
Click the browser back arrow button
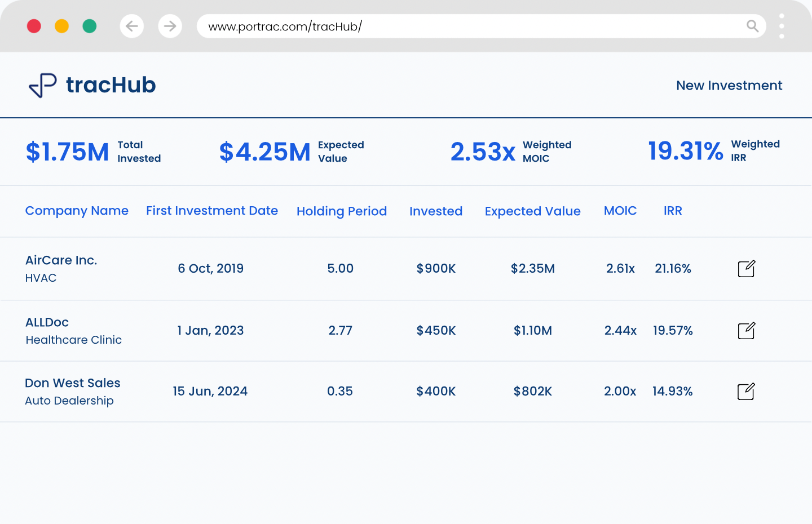(x=131, y=26)
